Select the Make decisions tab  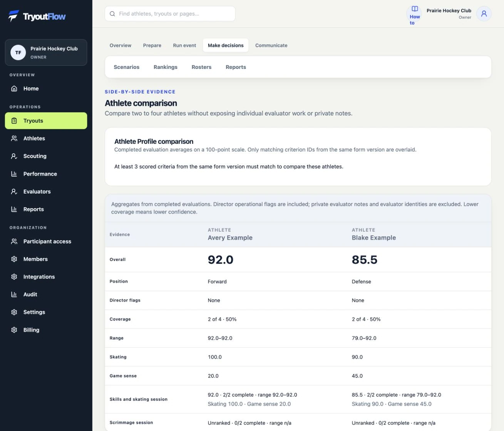click(226, 45)
